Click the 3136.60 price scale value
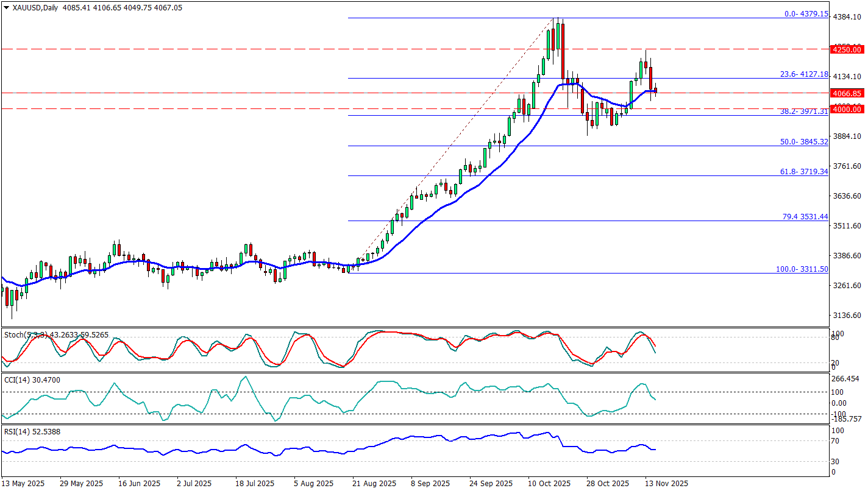Screen dimensions: 868x491 (847, 316)
